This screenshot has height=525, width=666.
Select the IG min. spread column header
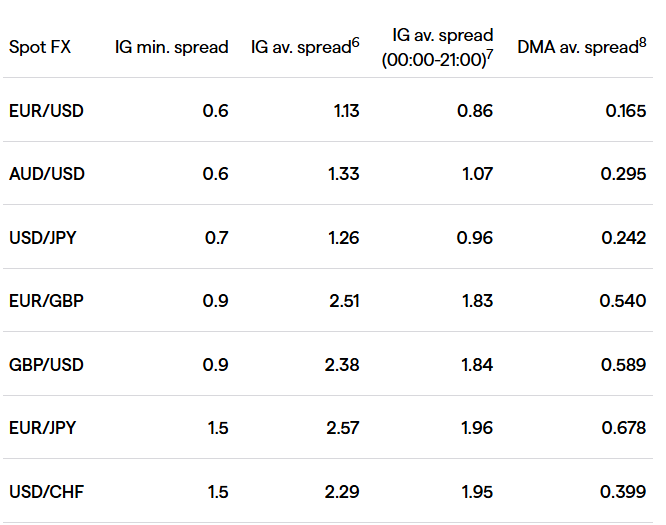pos(171,47)
